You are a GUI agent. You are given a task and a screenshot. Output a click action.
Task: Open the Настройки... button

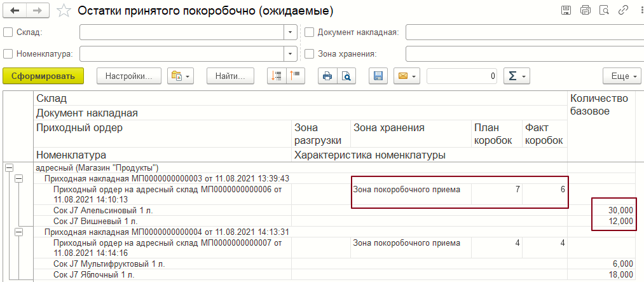pyautogui.click(x=129, y=76)
